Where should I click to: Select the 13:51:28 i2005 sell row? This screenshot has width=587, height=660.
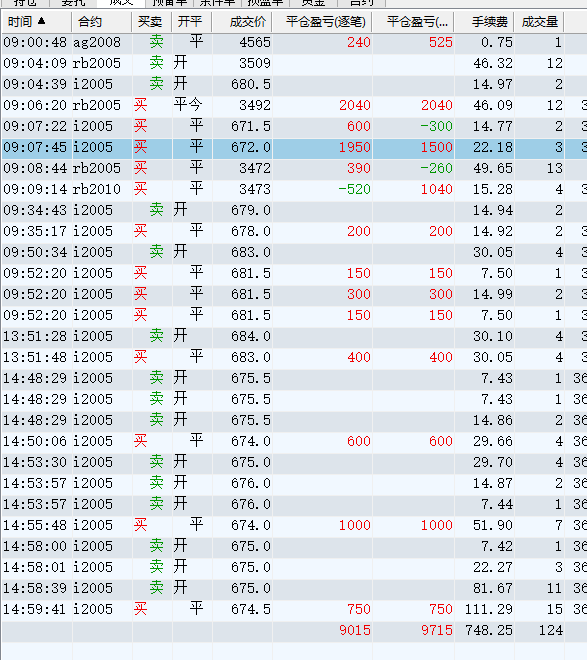point(294,337)
